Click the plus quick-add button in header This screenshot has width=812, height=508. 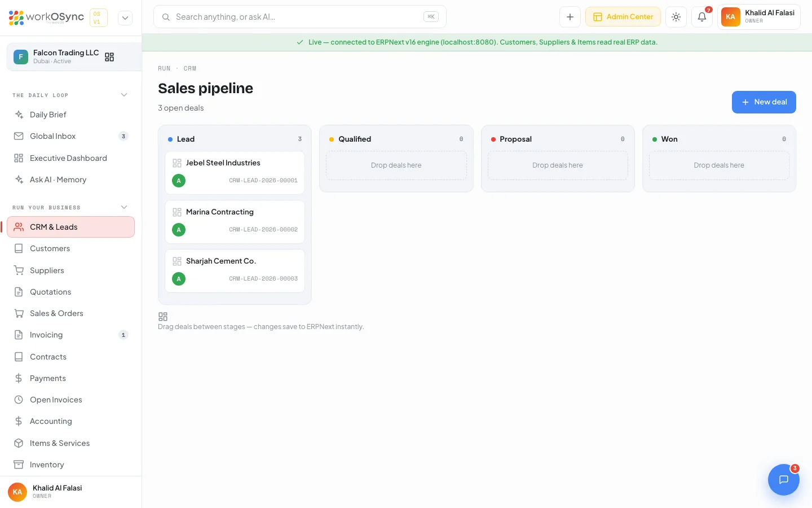[570, 17]
